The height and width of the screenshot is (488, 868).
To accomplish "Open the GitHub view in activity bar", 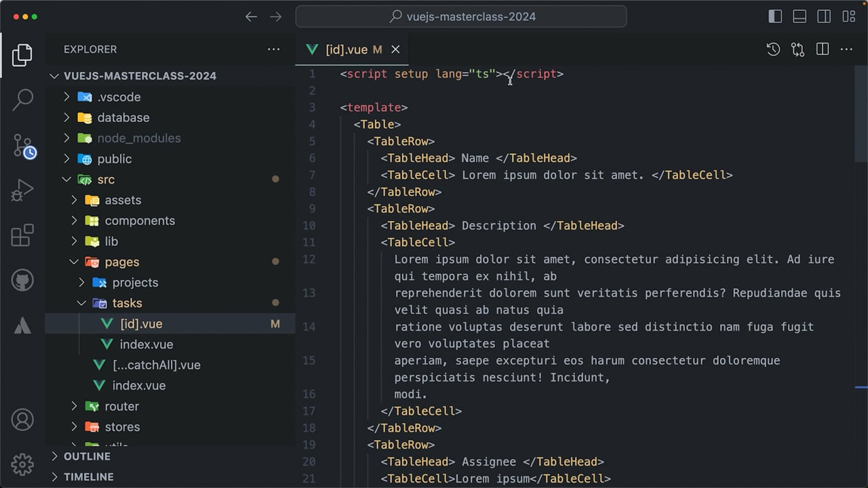I will point(22,280).
